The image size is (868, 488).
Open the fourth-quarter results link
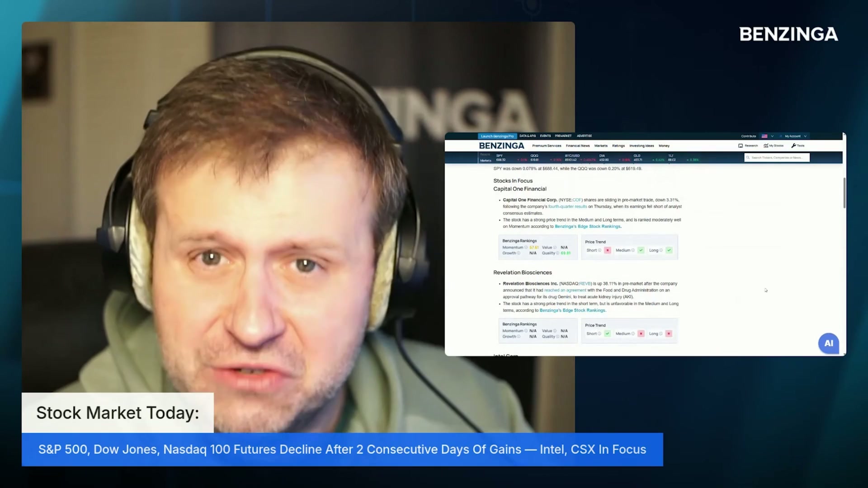(567, 206)
